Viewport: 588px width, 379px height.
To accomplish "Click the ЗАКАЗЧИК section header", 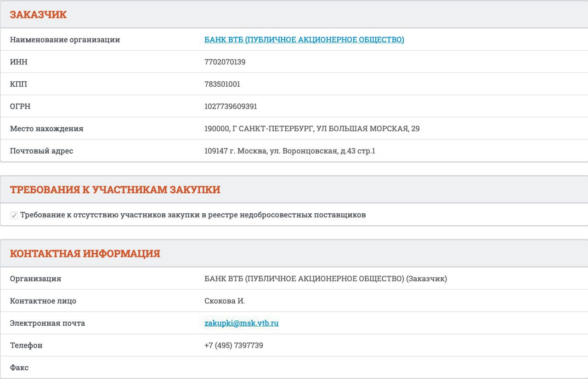I will (38, 15).
